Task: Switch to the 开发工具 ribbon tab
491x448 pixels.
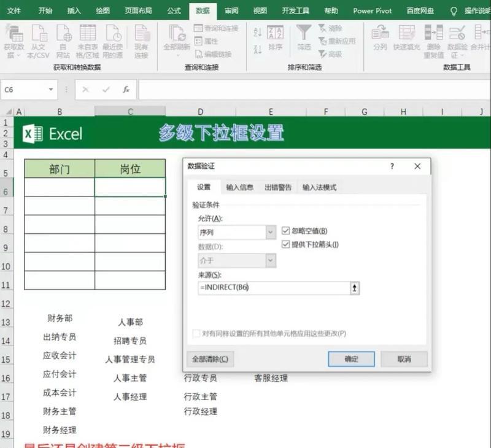Action: (x=295, y=11)
